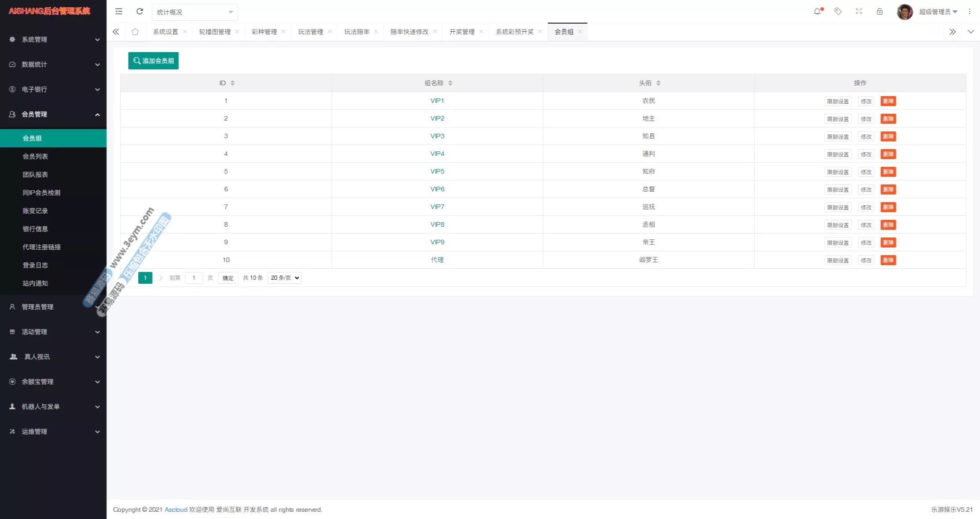Open 会员列表 in sidebar

pyautogui.click(x=35, y=156)
